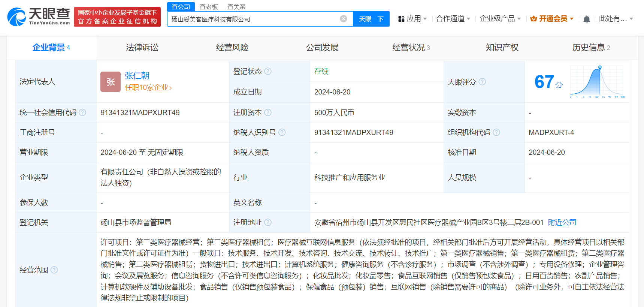Open the 任职10家企业 link
The height and width of the screenshot is (307, 644).
pos(148,87)
